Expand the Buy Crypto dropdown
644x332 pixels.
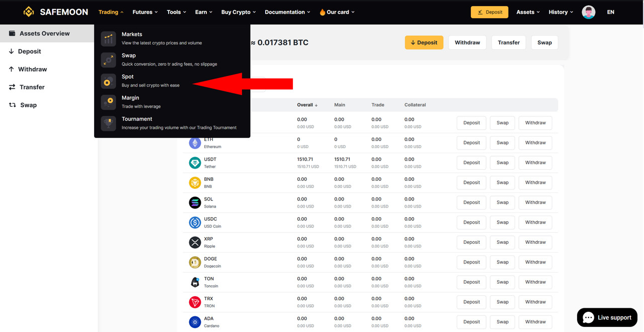(x=238, y=12)
